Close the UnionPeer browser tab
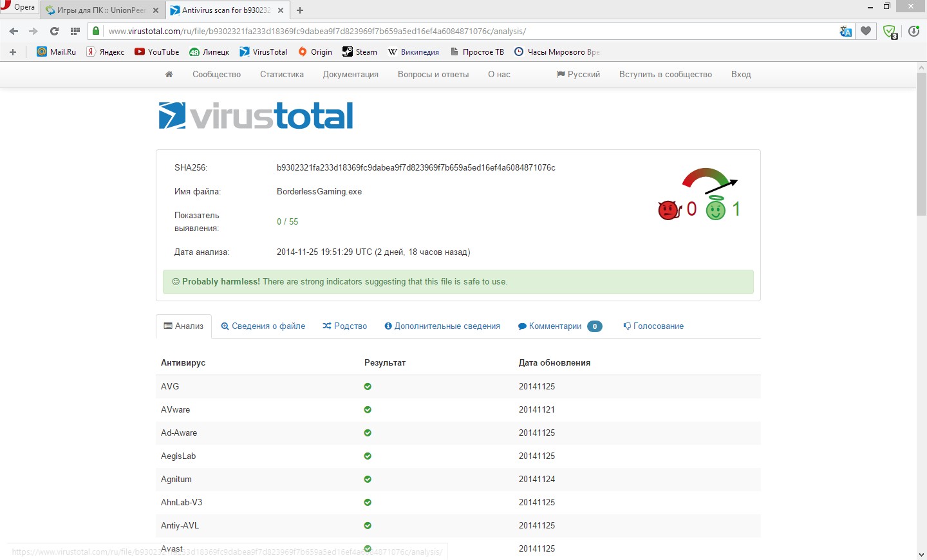The height and width of the screenshot is (560, 927). pyautogui.click(x=156, y=10)
